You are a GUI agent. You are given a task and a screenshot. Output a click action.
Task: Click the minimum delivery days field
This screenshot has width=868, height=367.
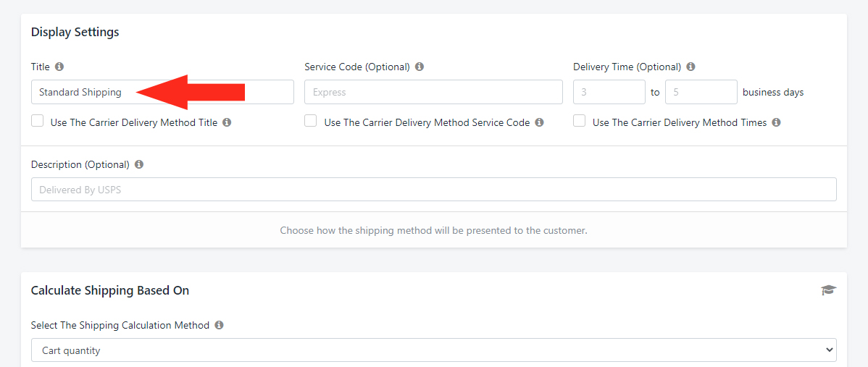point(609,93)
